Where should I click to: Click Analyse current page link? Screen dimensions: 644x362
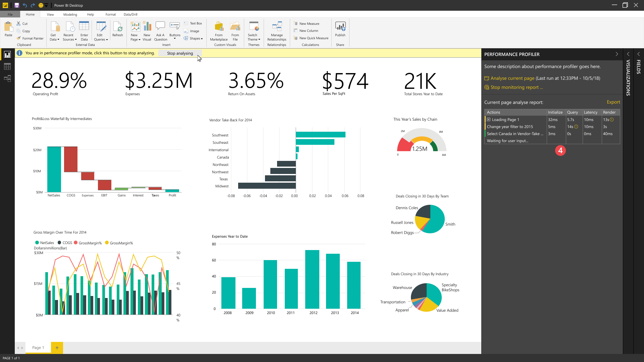click(512, 78)
